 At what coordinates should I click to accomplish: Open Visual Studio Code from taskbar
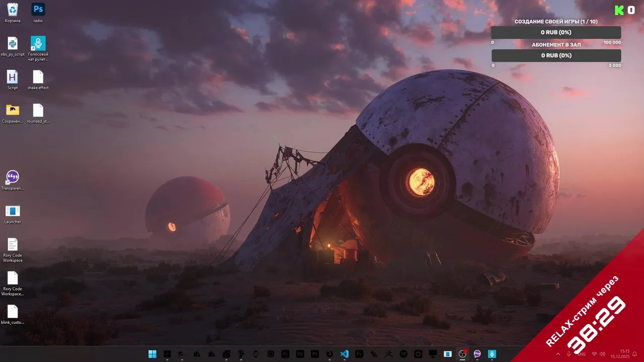(344, 354)
